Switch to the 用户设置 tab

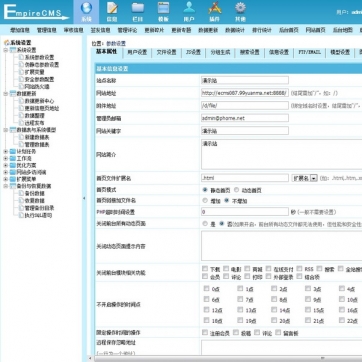tap(137, 52)
